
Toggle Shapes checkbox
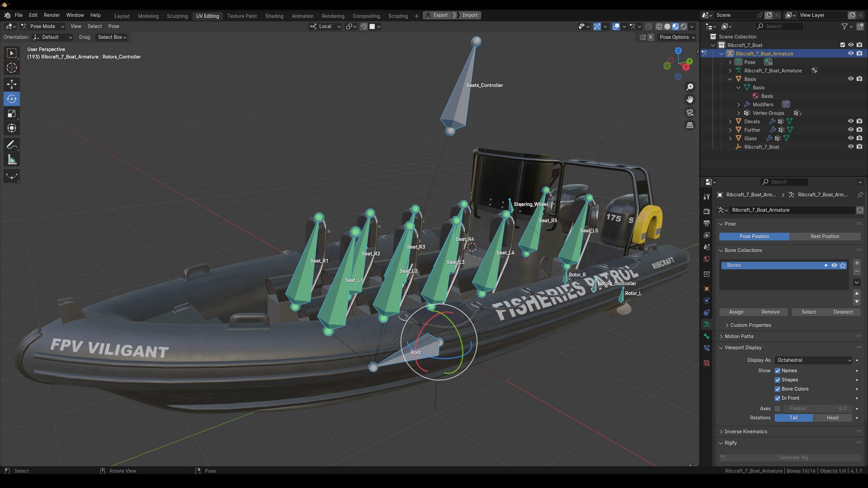(x=778, y=380)
